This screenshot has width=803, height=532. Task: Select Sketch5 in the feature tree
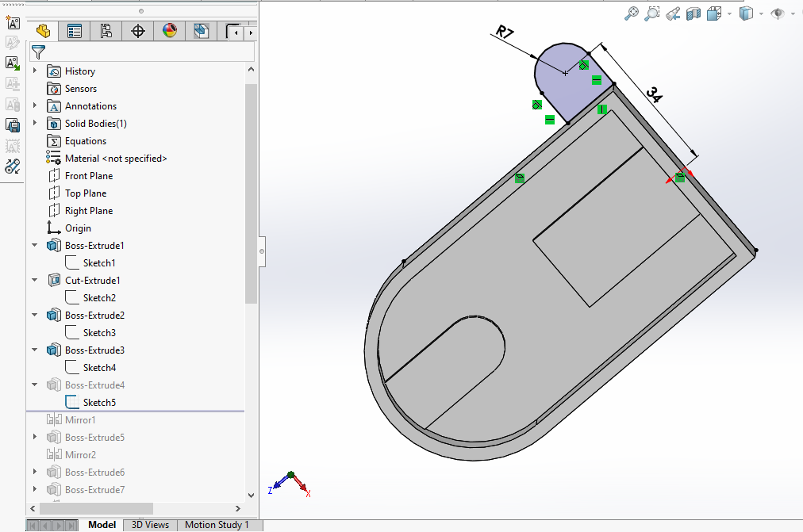click(98, 403)
